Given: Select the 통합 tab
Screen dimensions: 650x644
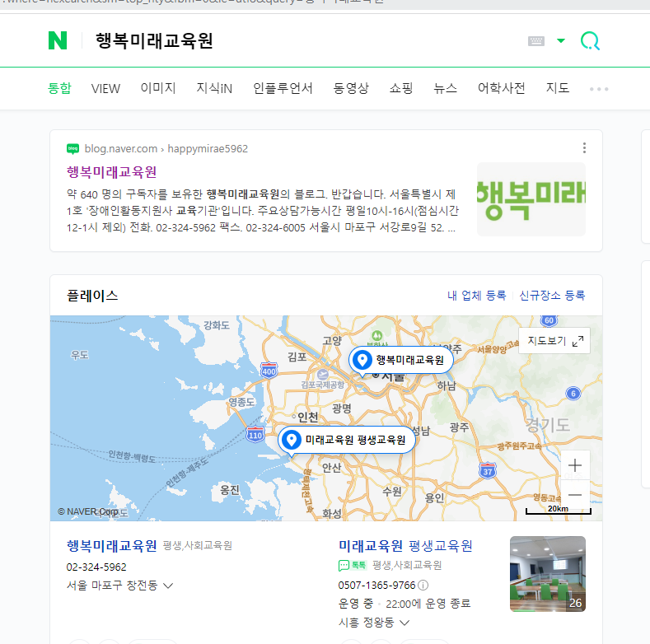Looking at the screenshot, I should [x=59, y=88].
